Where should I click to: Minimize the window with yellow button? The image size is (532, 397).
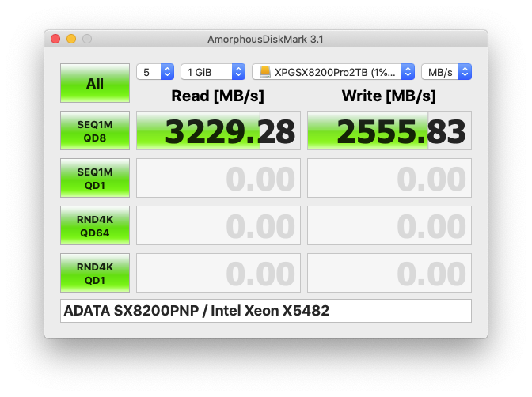click(71, 39)
